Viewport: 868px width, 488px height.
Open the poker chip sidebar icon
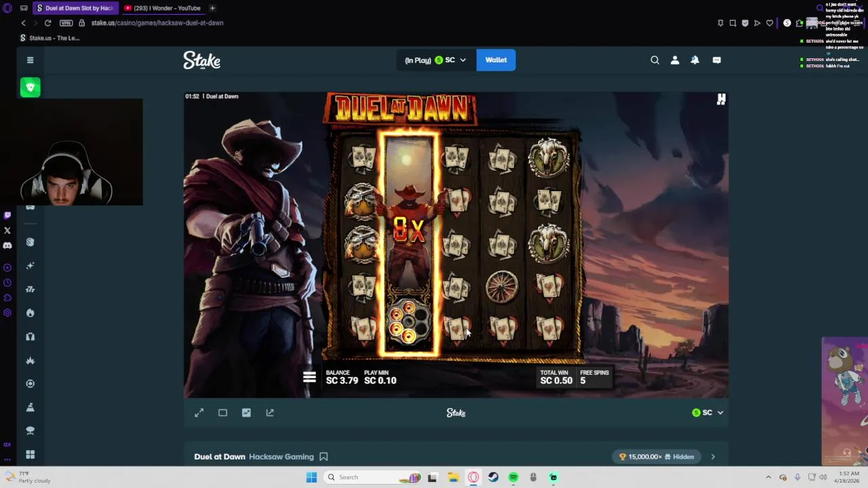30,384
